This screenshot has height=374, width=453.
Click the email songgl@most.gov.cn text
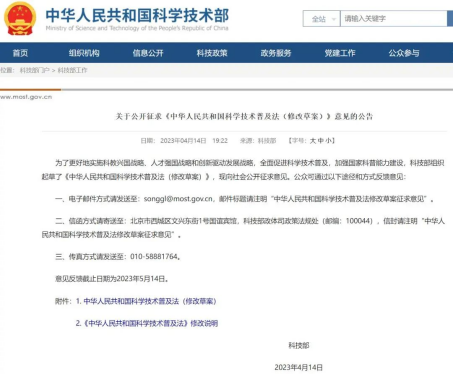[178, 199]
